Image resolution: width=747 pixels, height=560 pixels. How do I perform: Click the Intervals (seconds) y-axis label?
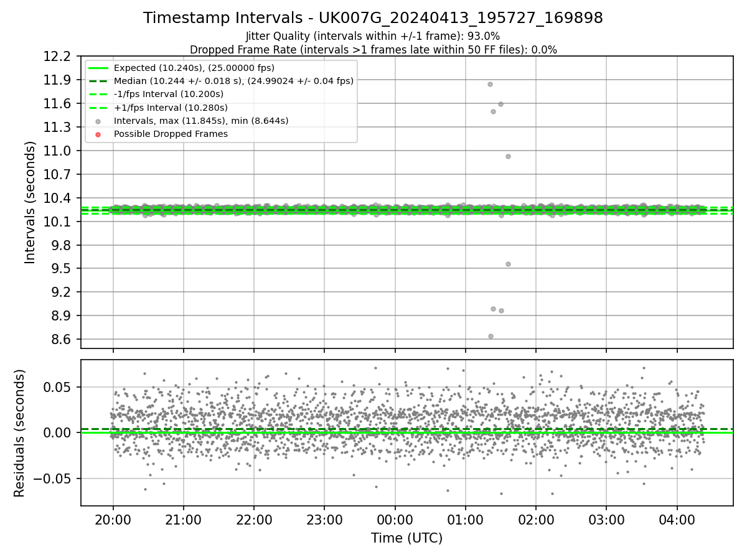(x=31, y=202)
